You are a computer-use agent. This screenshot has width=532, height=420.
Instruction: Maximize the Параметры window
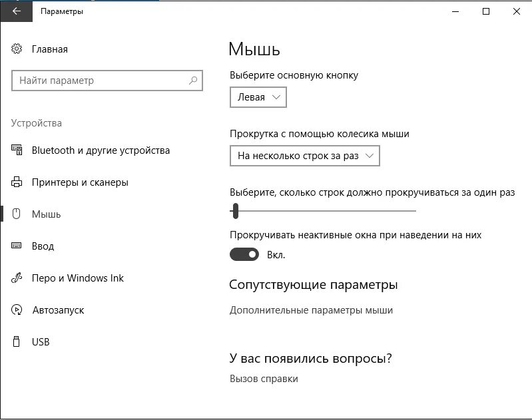click(486, 11)
